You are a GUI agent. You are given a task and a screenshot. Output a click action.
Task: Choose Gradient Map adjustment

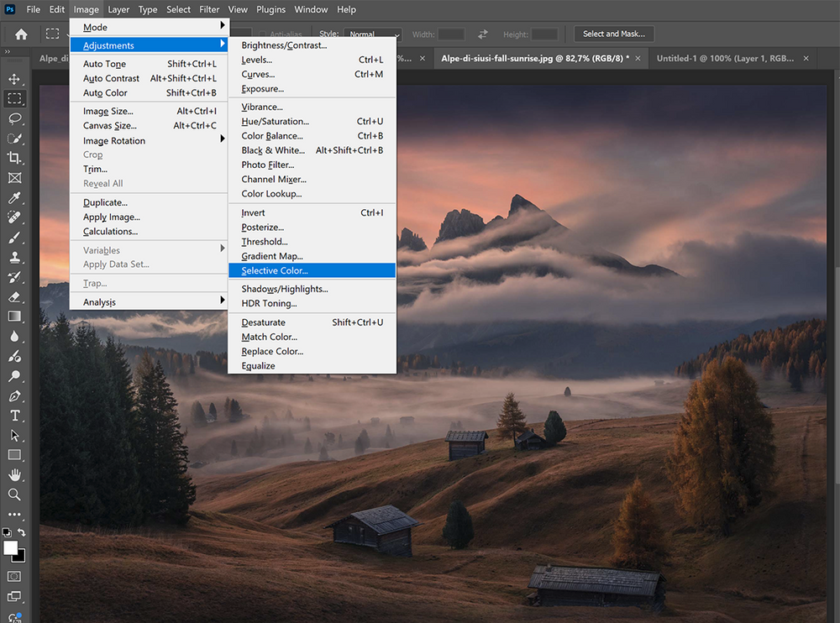[x=312, y=256]
